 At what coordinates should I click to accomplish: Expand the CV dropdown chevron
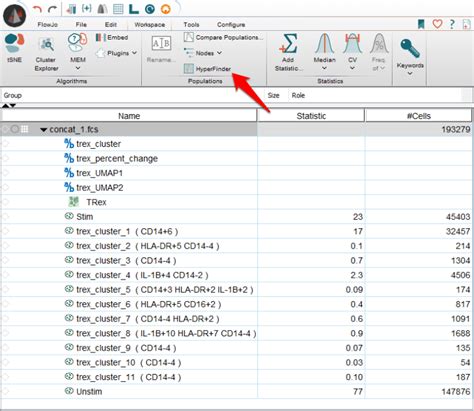click(352, 68)
